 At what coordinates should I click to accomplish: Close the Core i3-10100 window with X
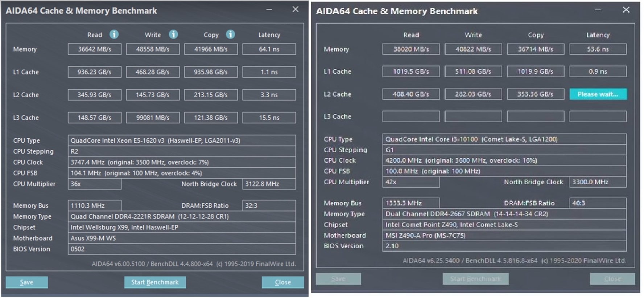pyautogui.click(x=626, y=10)
